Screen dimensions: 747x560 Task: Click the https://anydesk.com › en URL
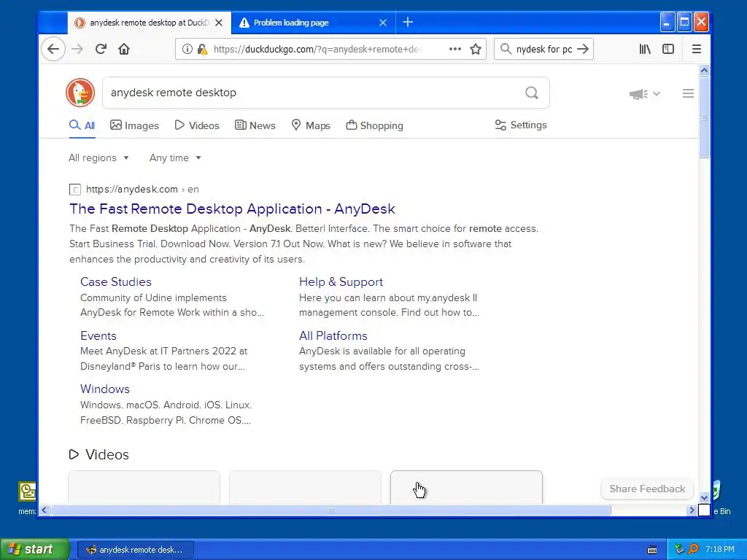[x=142, y=189]
